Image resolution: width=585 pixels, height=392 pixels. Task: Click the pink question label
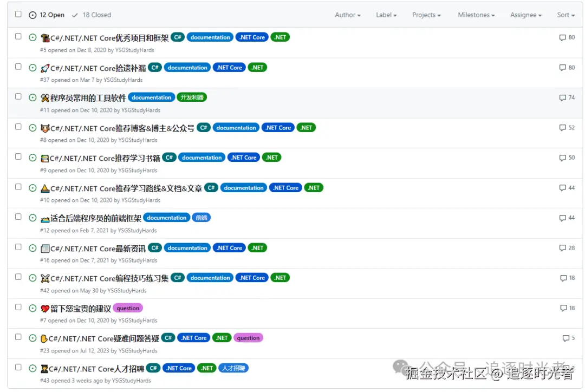(x=128, y=308)
